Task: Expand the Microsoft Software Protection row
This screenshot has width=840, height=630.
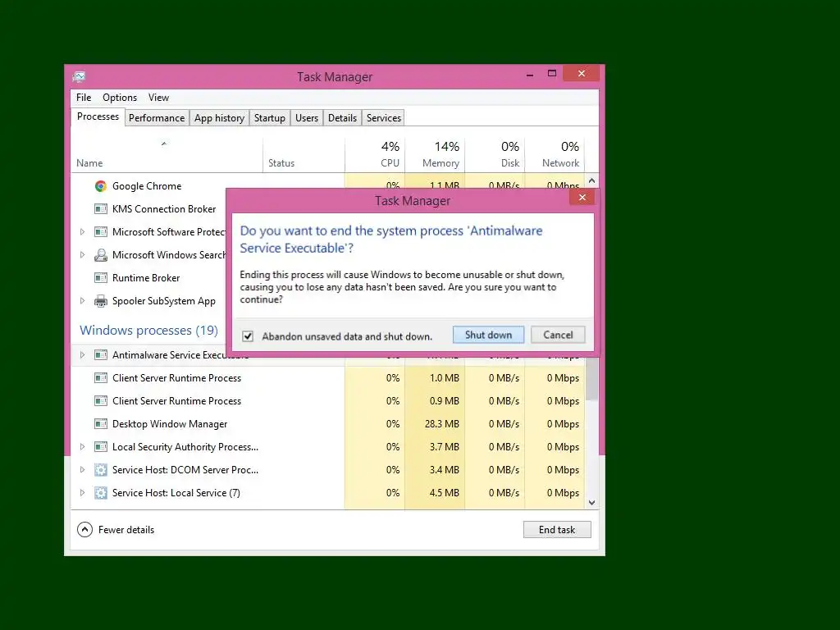Action: click(82, 232)
